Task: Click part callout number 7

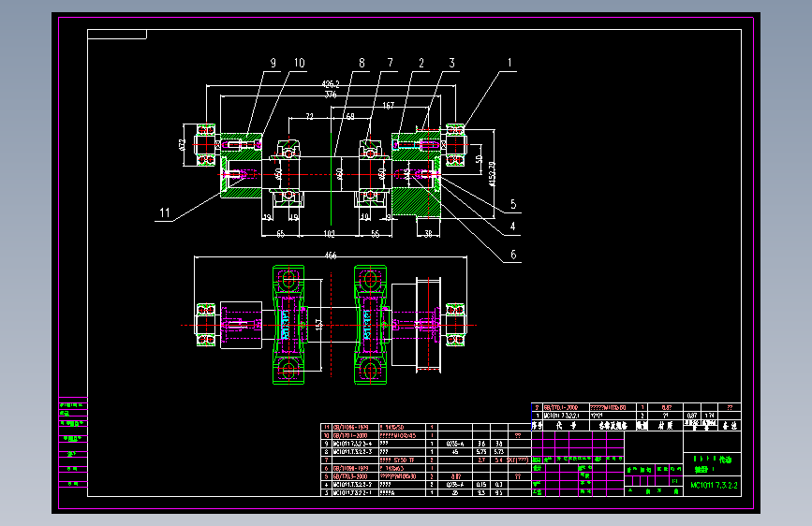Action: pos(390,63)
